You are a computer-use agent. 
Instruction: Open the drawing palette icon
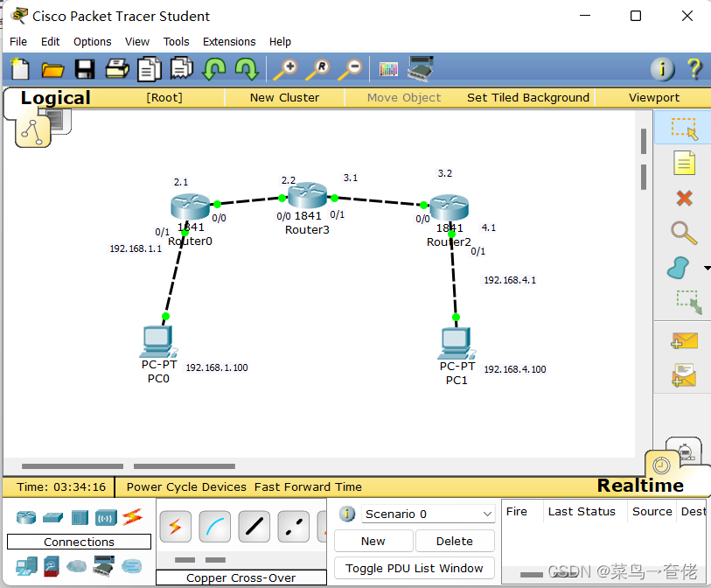tap(388, 69)
